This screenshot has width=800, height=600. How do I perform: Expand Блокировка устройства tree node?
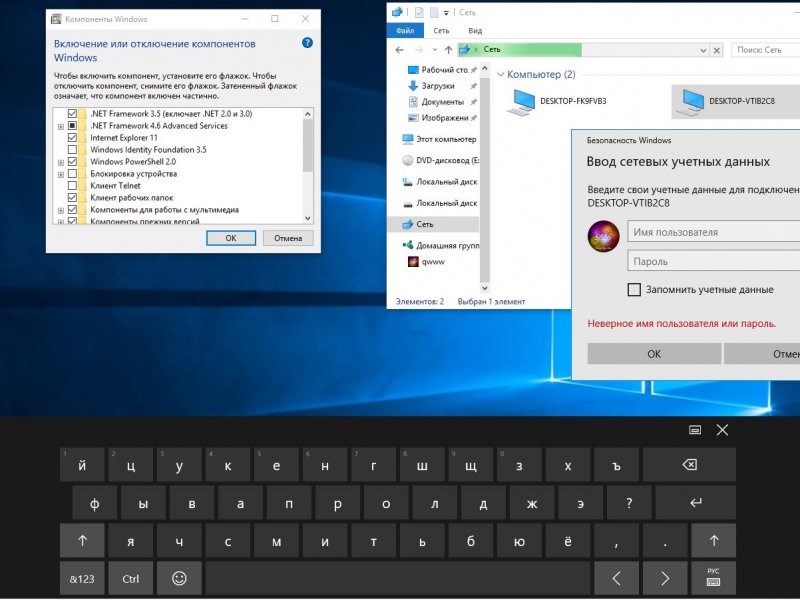click(x=61, y=174)
